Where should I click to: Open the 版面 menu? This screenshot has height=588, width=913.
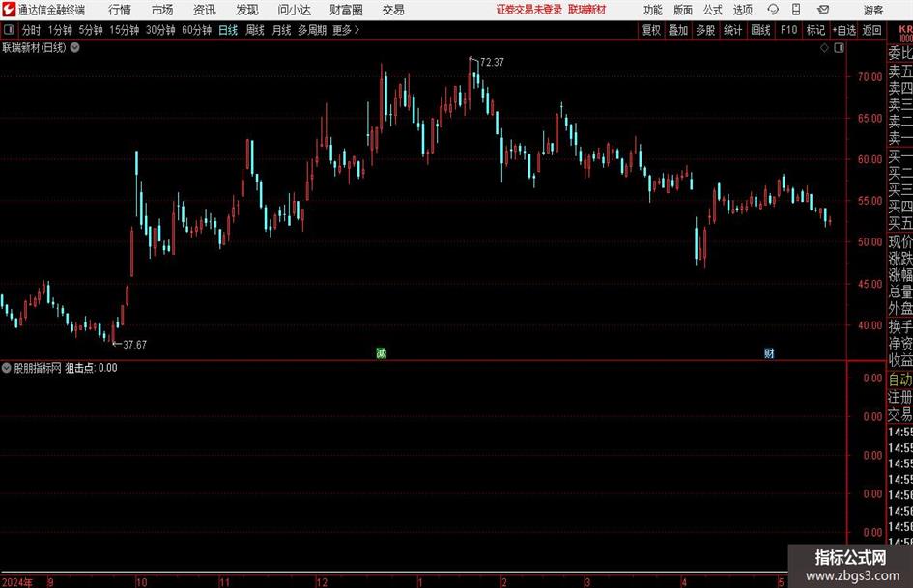[682, 10]
